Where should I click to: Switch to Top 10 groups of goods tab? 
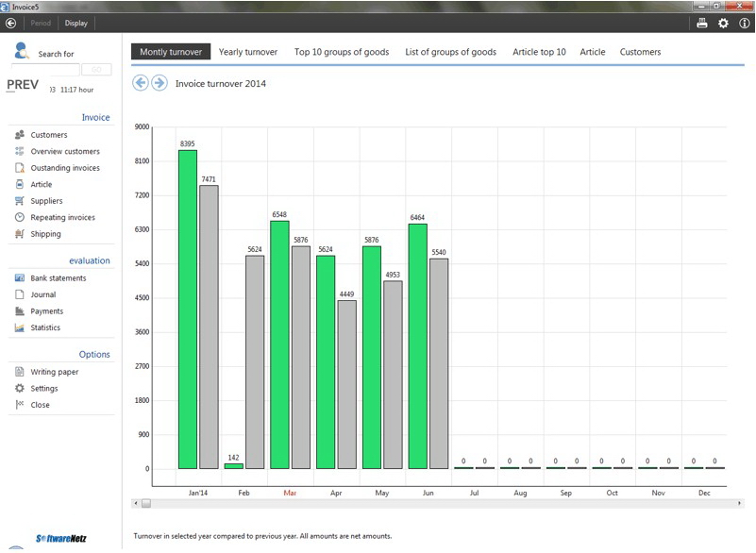pyautogui.click(x=342, y=52)
